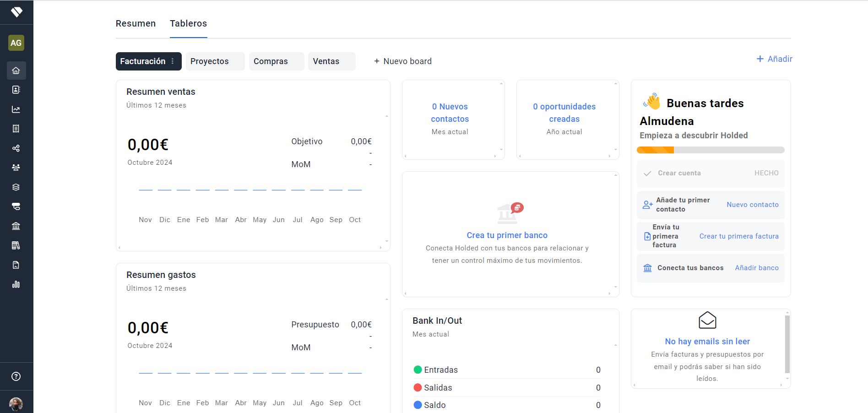Image resolution: width=868 pixels, height=413 pixels.
Task: Open the Team section icon
Action: (16, 168)
